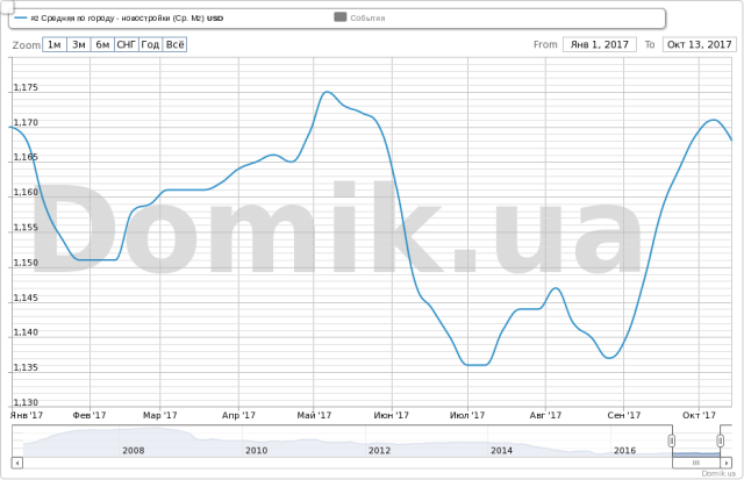
Task: Click the Фев '17 axis label
Action: click(89, 415)
